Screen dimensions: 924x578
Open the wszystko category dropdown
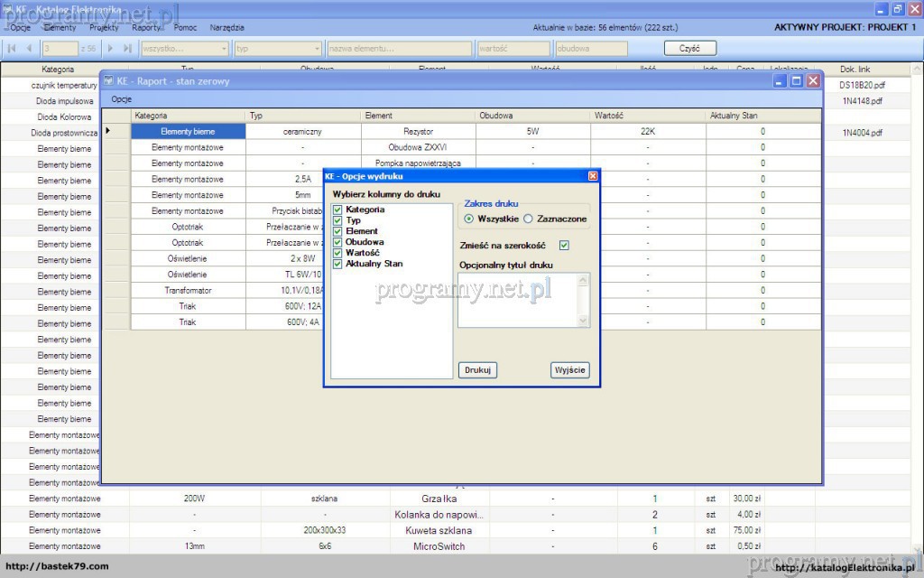coord(224,48)
